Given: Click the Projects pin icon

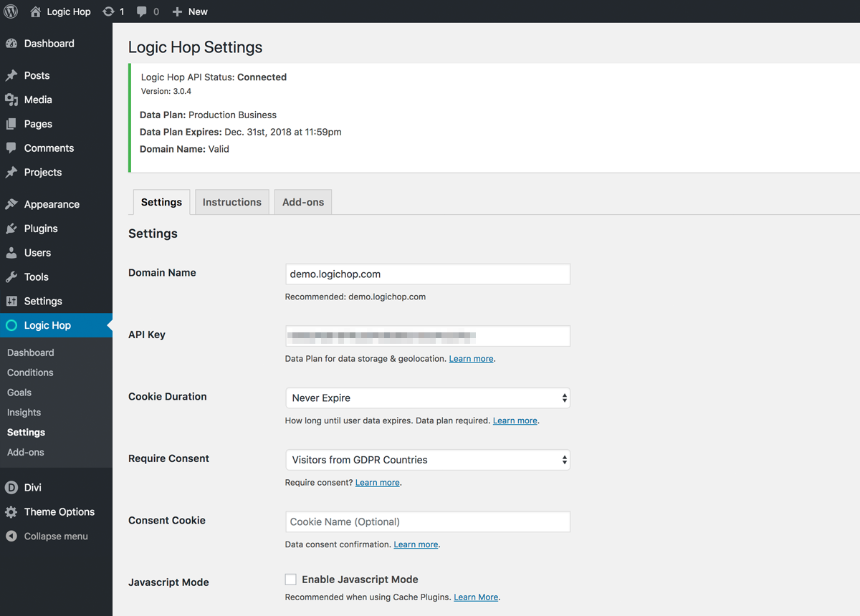Looking at the screenshot, I should (11, 173).
